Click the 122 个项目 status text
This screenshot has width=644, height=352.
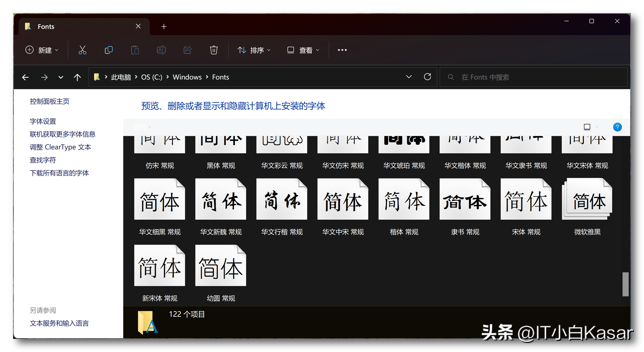click(x=187, y=314)
